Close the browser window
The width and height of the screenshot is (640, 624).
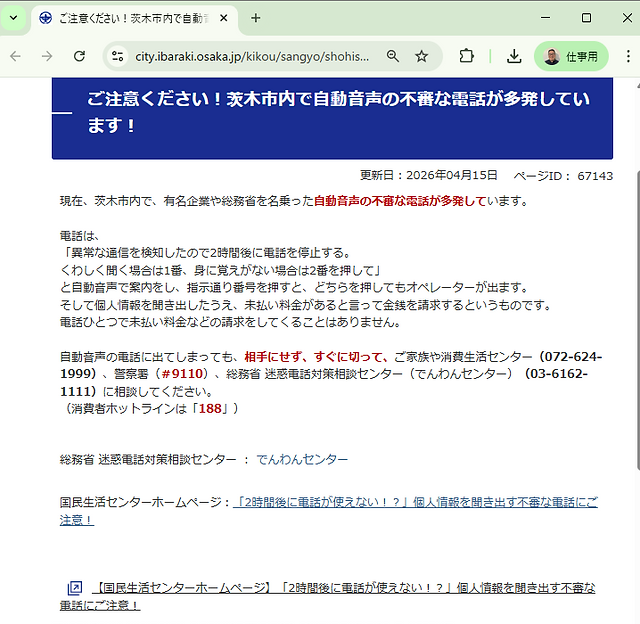point(627,18)
